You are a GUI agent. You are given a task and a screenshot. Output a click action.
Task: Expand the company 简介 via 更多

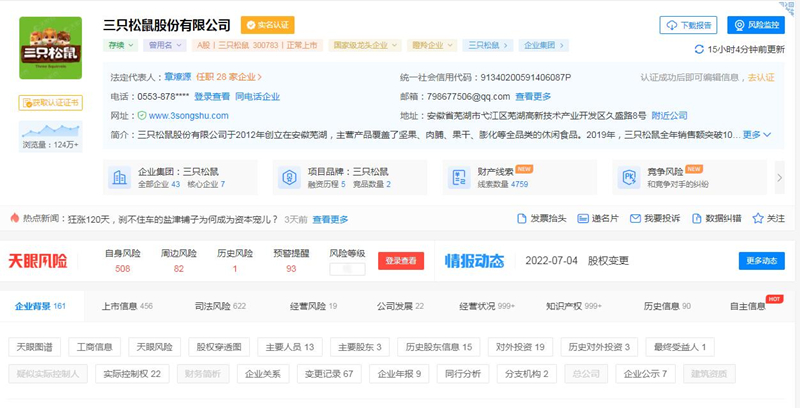pyautogui.click(x=757, y=135)
